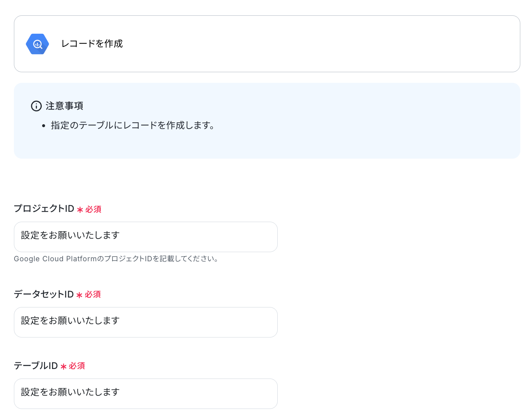Click the データセットID input field

(146, 322)
